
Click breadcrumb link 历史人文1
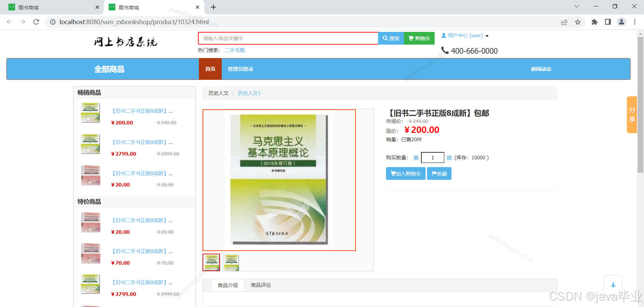(x=249, y=93)
